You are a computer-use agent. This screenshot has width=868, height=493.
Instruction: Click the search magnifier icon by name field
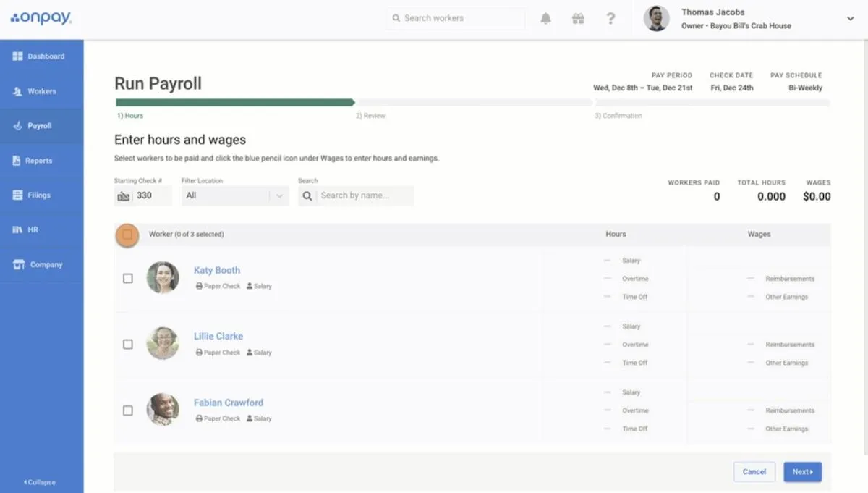tap(307, 195)
